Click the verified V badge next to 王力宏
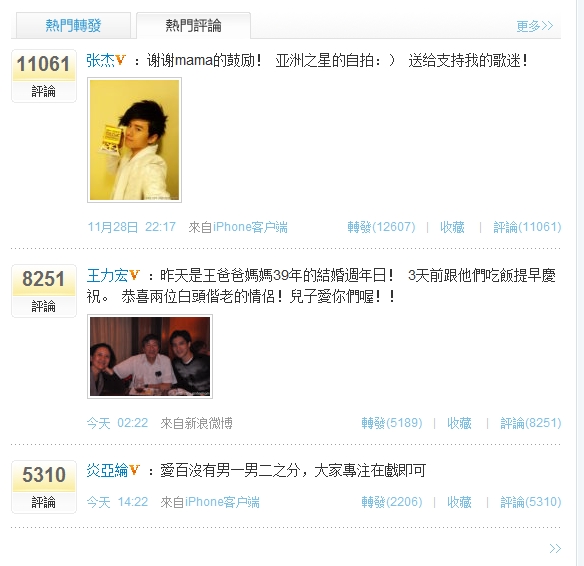 point(134,275)
